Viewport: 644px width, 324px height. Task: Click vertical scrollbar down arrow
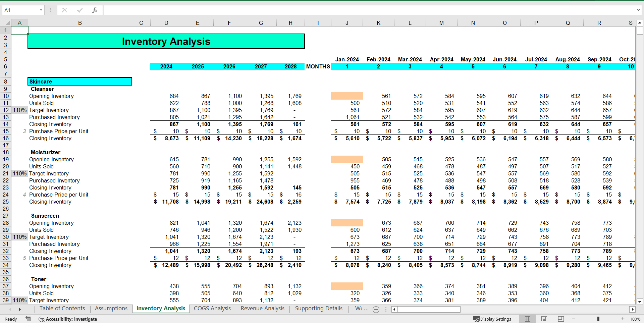[640, 302]
